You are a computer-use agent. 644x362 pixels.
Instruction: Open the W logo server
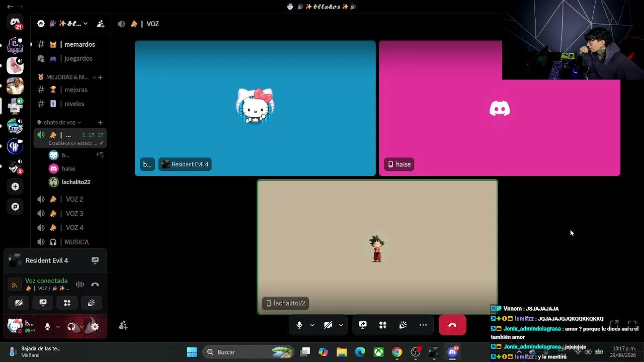pos(15,146)
